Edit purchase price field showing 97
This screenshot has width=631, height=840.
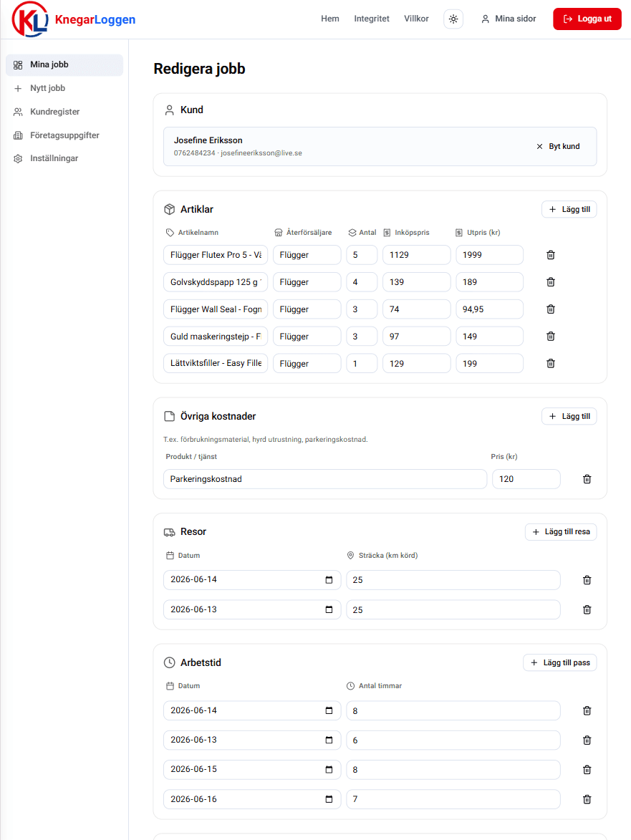point(416,337)
